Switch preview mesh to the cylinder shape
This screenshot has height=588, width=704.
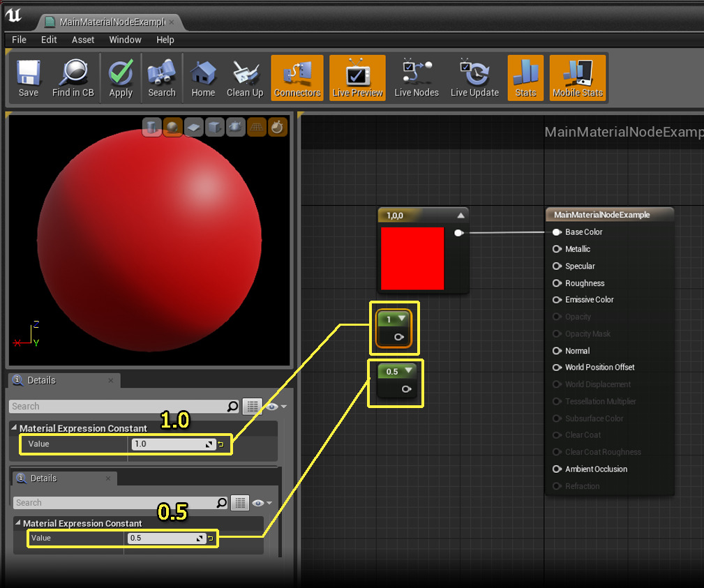[x=151, y=126]
